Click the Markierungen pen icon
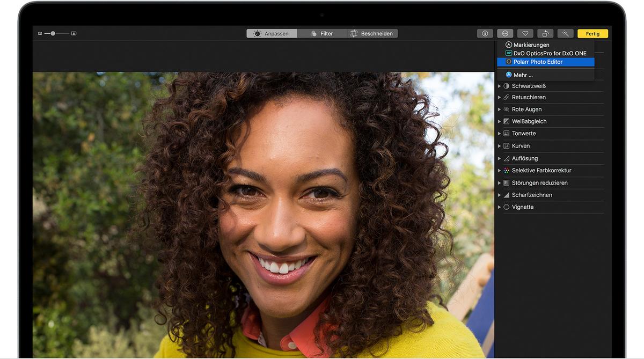Screen dimensions: 644x359 point(509,45)
